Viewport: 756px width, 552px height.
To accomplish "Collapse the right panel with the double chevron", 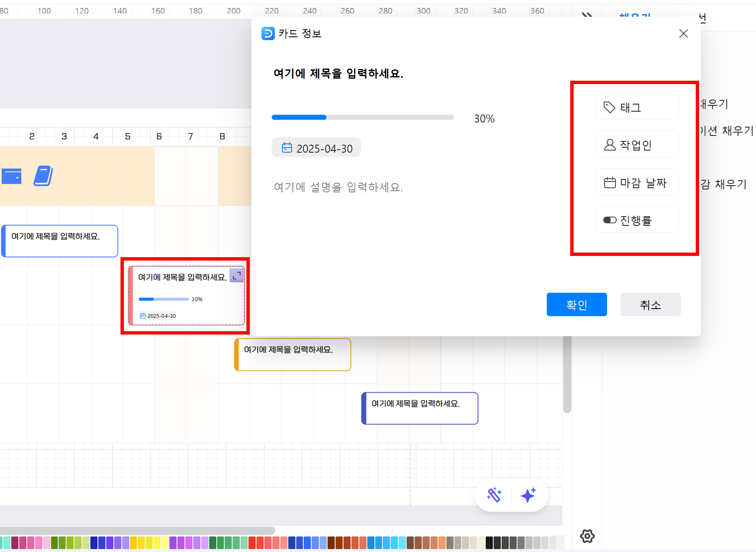I will (587, 16).
